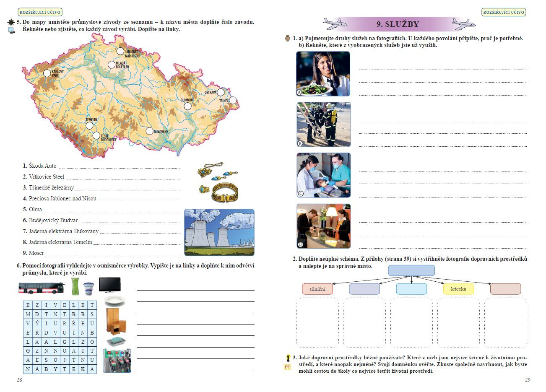The width and height of the screenshot is (546, 392).
Task: Click the compass star icon beside exercise 5
Action: click(x=11, y=22)
